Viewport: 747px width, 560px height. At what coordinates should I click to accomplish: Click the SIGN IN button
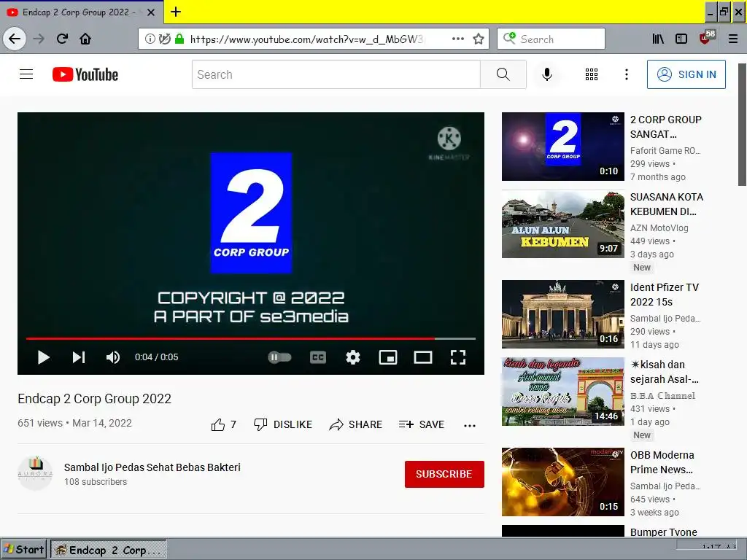(x=686, y=74)
